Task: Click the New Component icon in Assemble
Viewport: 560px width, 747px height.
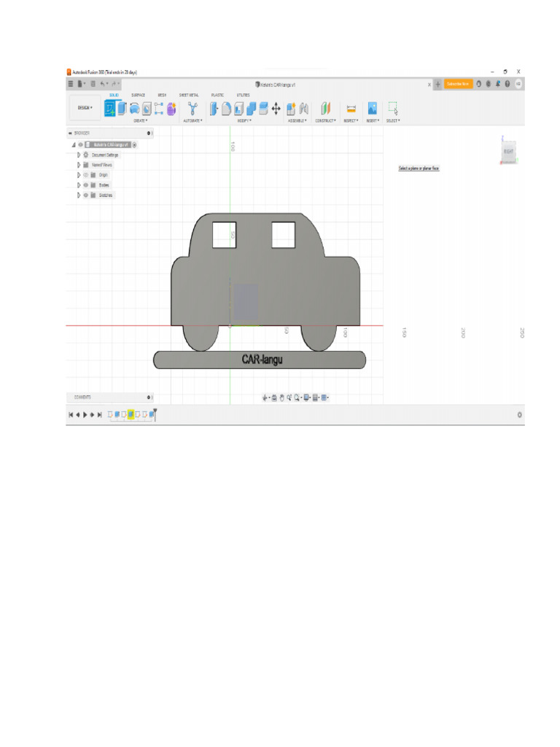Action: point(291,109)
